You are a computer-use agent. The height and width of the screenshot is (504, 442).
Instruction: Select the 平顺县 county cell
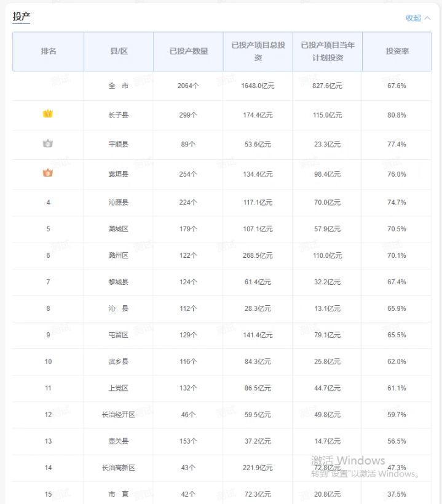click(118, 145)
